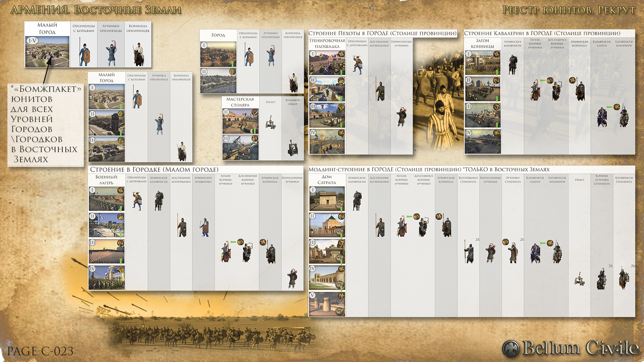The height and width of the screenshot is (362, 644).
Task: Select Конные лучники спарапета unit icon
Action: tap(602, 279)
